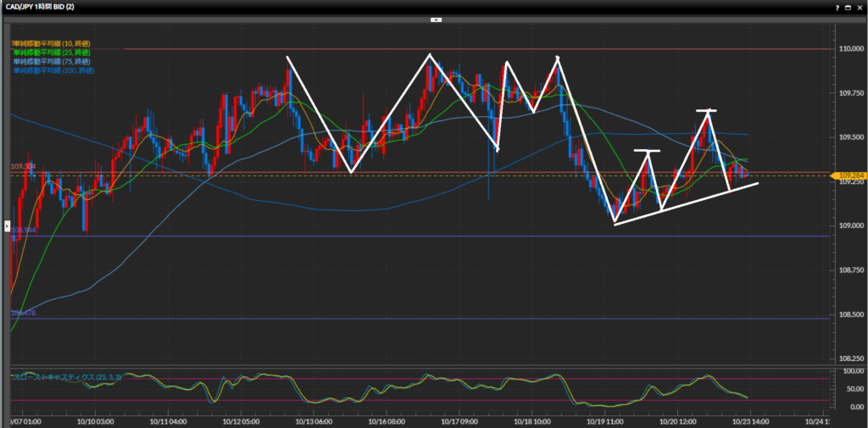868x428 pixels.
Task: Click the divider between chart and stochastics
Action: point(424,365)
